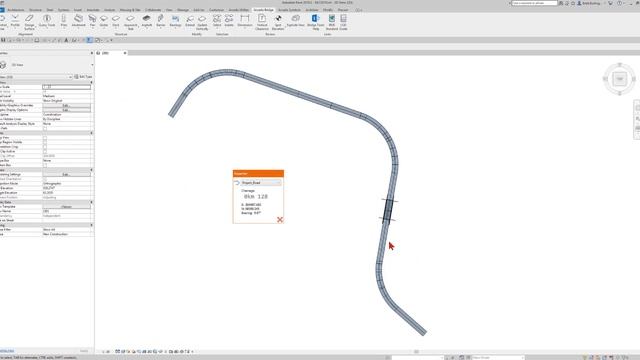Select the Bearings ribbon tool

click(176, 21)
